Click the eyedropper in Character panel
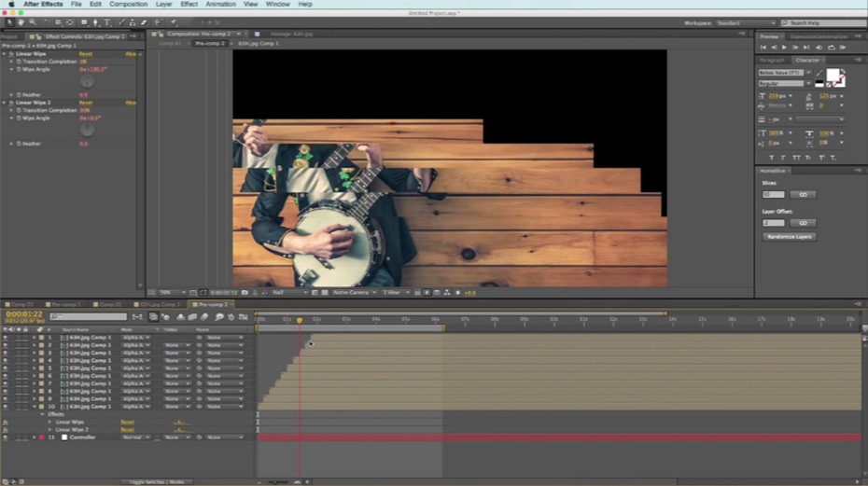Image resolution: width=868 pixels, height=486 pixels. [x=820, y=74]
